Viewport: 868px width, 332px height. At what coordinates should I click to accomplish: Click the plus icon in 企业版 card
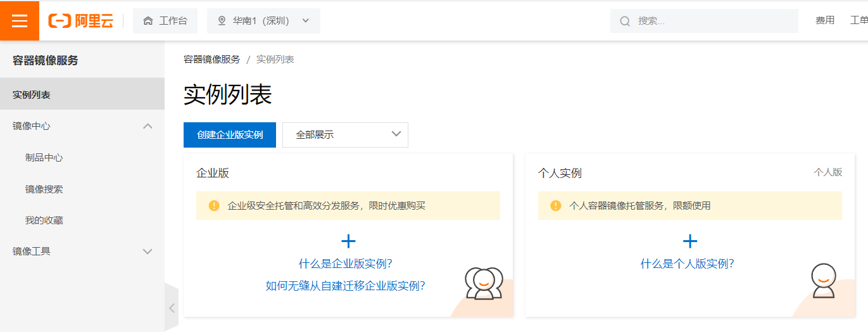[x=348, y=241]
